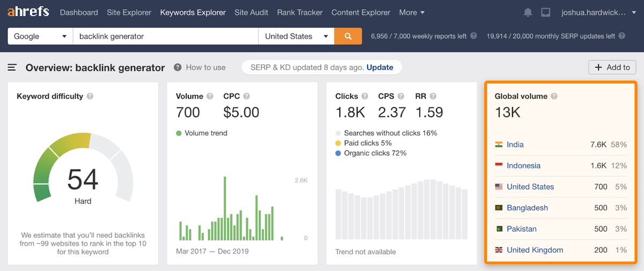Click help icon beside weekly reports left
Screen dimensions: 644x271
pyautogui.click(x=473, y=36)
